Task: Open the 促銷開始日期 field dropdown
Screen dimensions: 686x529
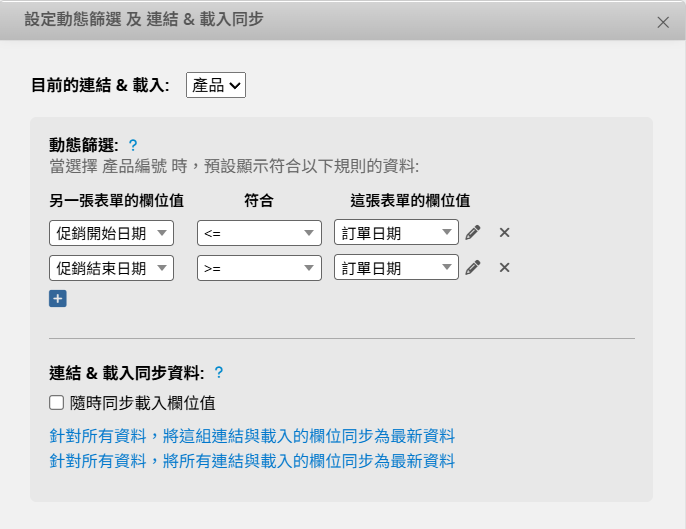Action: click(111, 233)
